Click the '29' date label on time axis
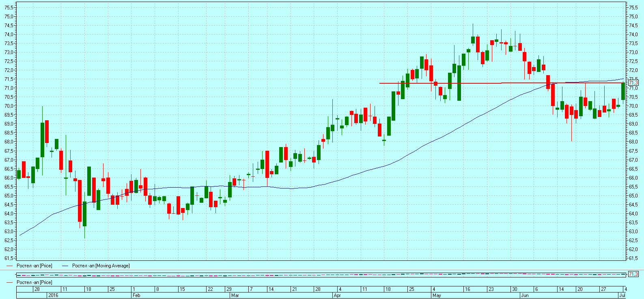The height and width of the screenshot is (299, 644). (229, 289)
